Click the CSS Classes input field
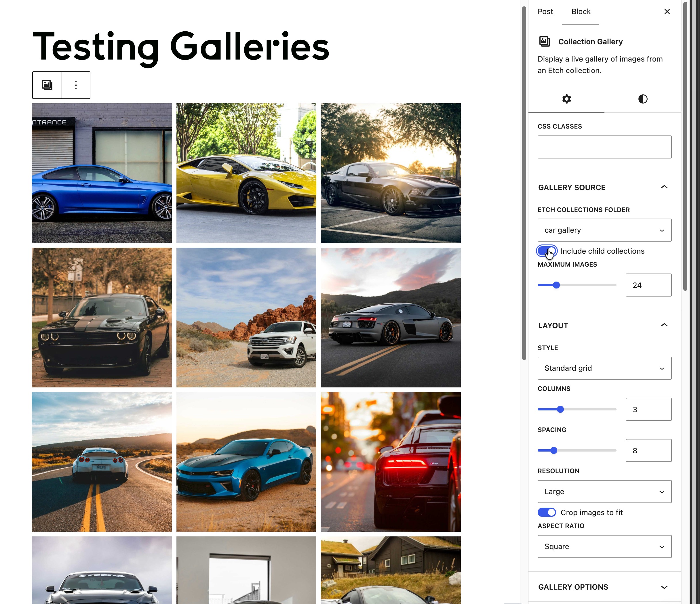 pyautogui.click(x=604, y=147)
